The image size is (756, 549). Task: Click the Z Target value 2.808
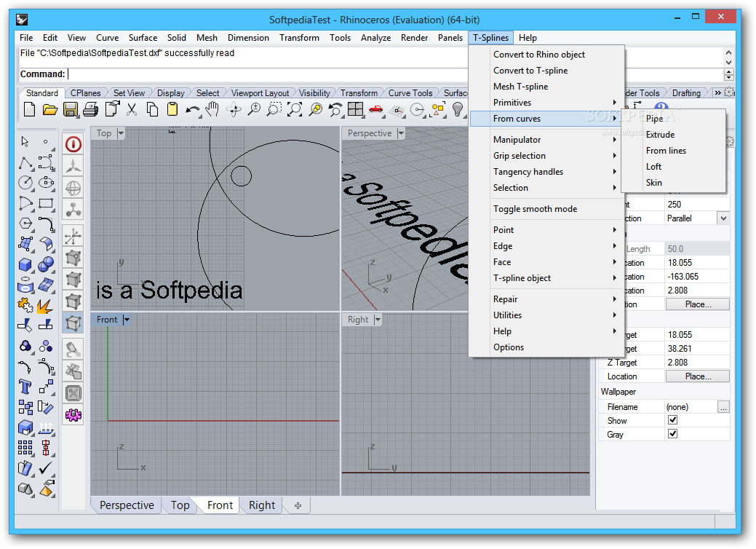(697, 363)
